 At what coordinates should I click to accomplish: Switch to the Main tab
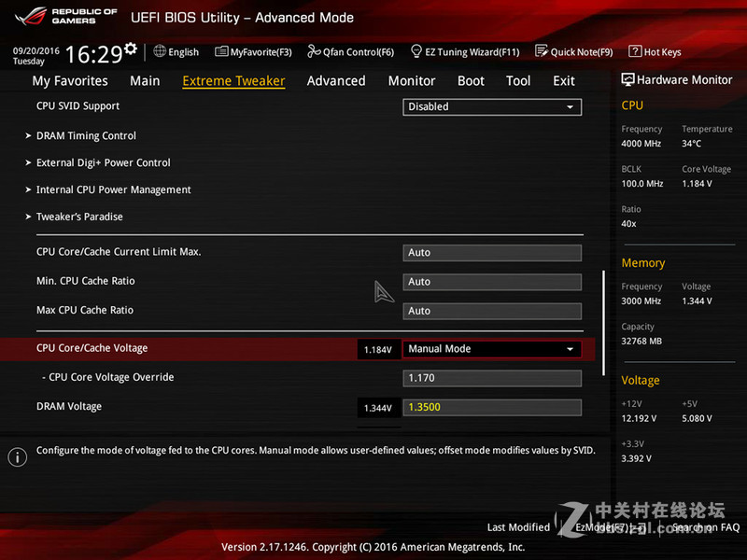145,81
